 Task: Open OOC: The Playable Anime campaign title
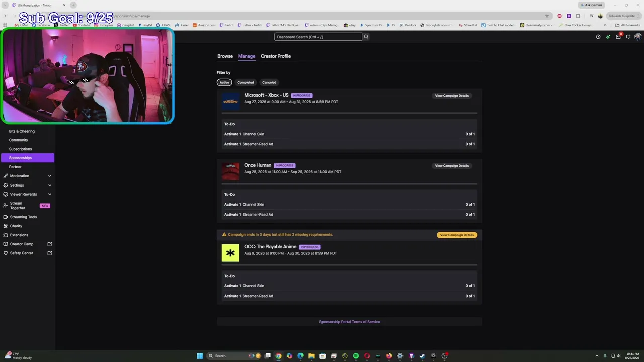(270, 247)
